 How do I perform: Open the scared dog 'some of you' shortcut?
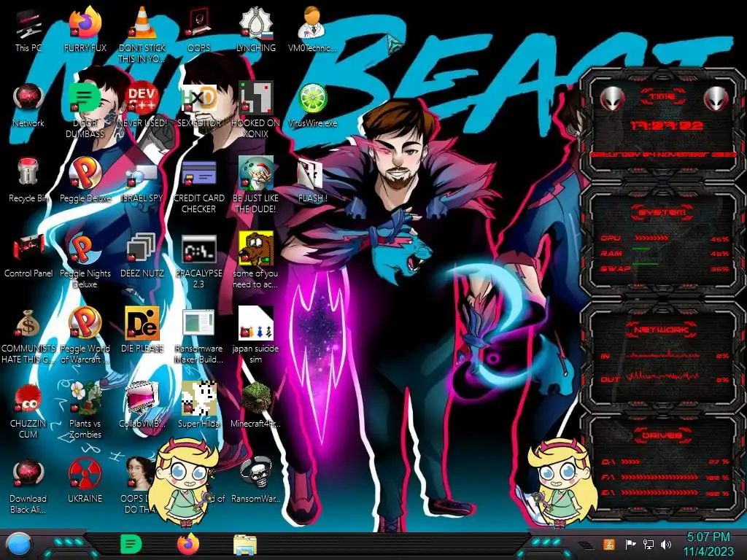pyautogui.click(x=255, y=261)
